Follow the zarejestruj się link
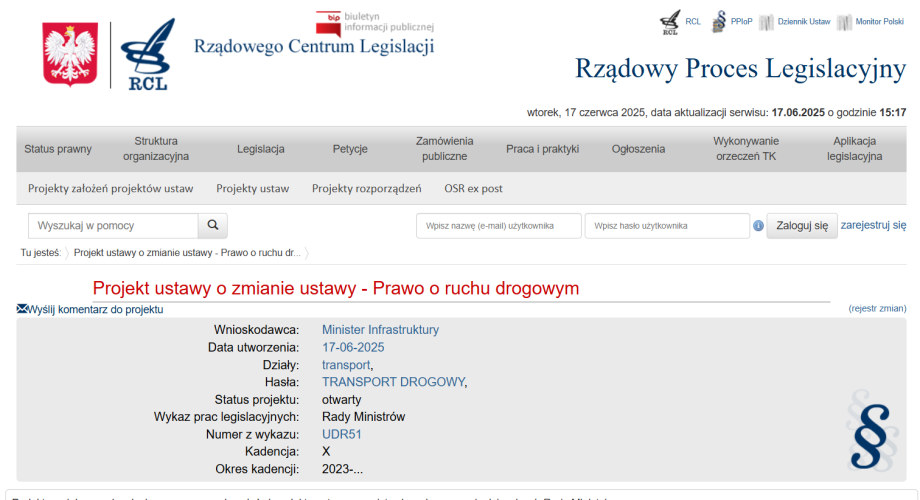The image size is (920, 500). [873, 225]
